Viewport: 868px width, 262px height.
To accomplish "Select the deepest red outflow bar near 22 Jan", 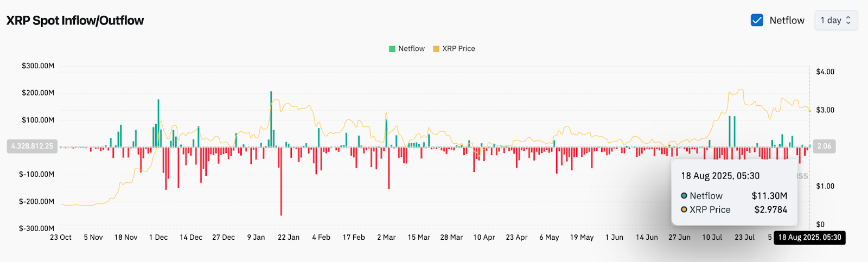I will (x=281, y=181).
